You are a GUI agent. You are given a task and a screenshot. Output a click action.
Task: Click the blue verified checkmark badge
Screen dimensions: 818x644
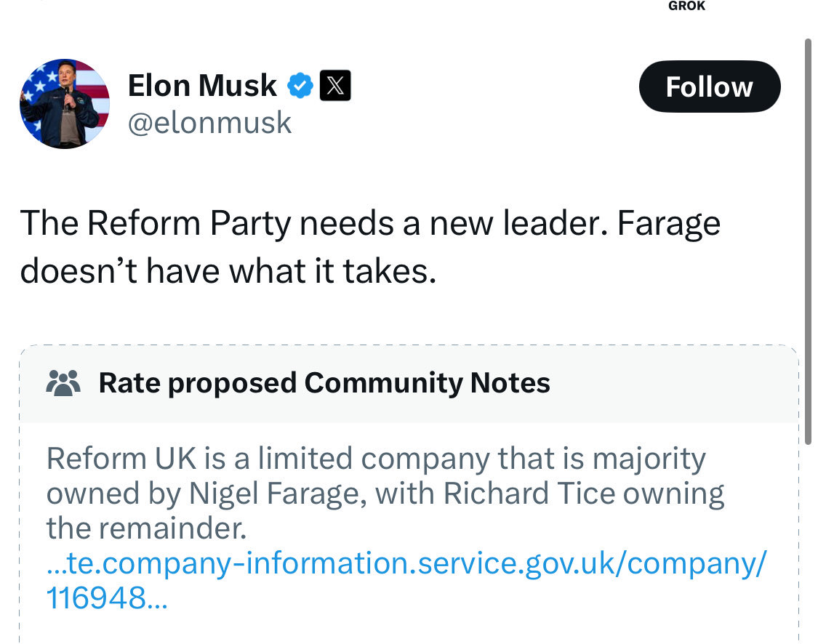pyautogui.click(x=300, y=86)
